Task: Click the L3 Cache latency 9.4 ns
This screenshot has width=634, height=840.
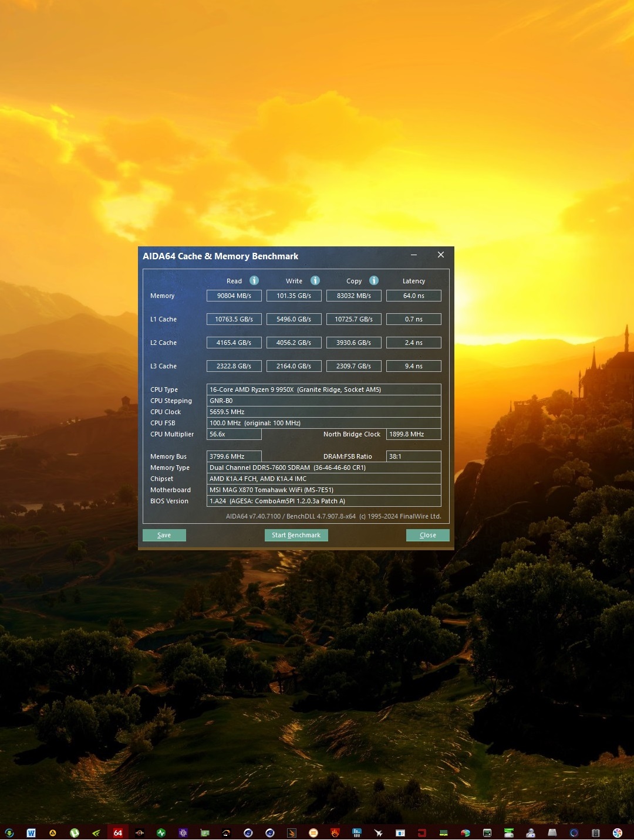Action: (414, 366)
